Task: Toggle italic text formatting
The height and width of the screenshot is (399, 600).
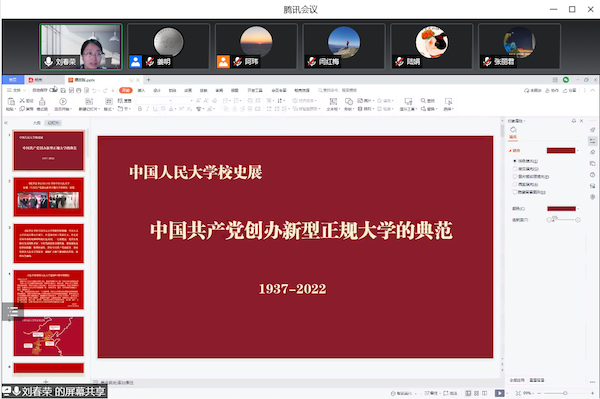Action: pyautogui.click(x=147, y=109)
